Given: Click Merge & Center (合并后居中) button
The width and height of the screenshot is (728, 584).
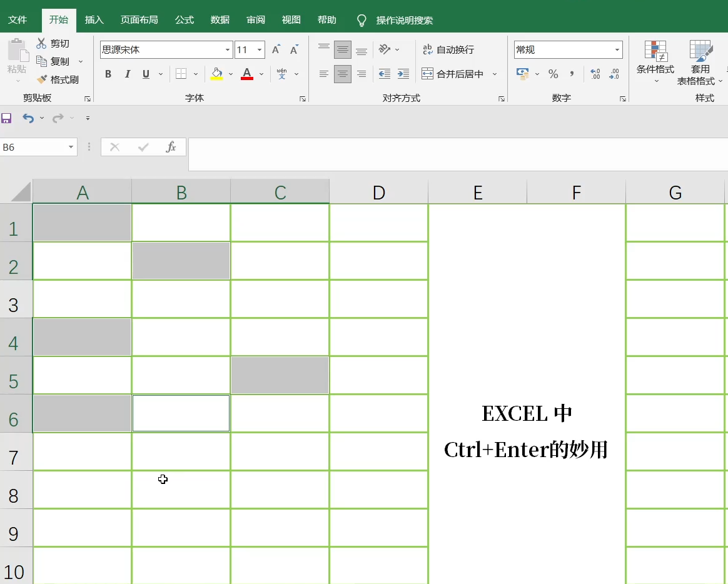Looking at the screenshot, I should point(453,74).
